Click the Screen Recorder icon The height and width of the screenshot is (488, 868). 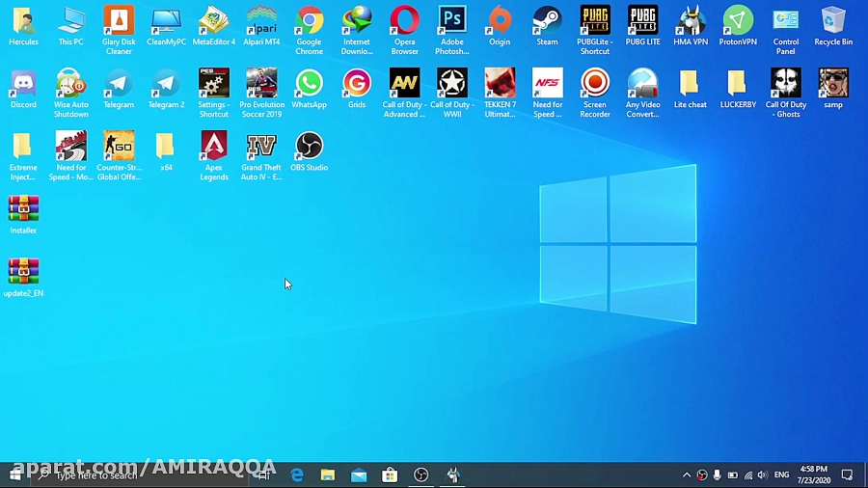pyautogui.click(x=595, y=93)
